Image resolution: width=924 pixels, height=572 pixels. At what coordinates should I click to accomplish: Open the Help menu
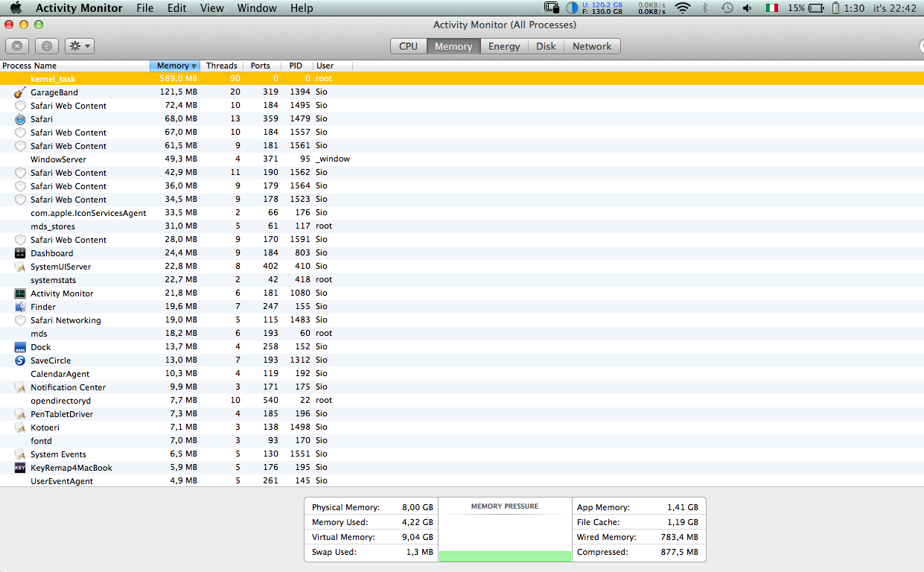click(302, 8)
